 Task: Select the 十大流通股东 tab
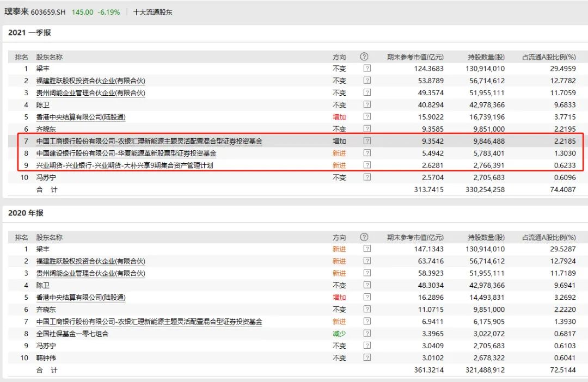click(x=153, y=12)
